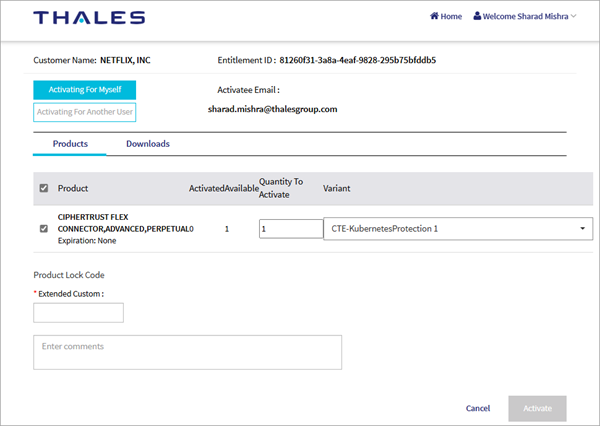
Task: Choose Activating For Another User
Action: coord(84,112)
